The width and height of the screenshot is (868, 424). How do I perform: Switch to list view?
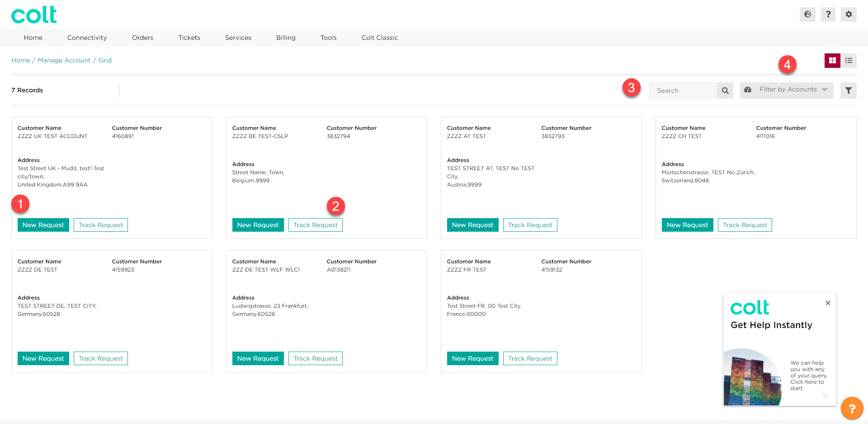[x=849, y=61]
